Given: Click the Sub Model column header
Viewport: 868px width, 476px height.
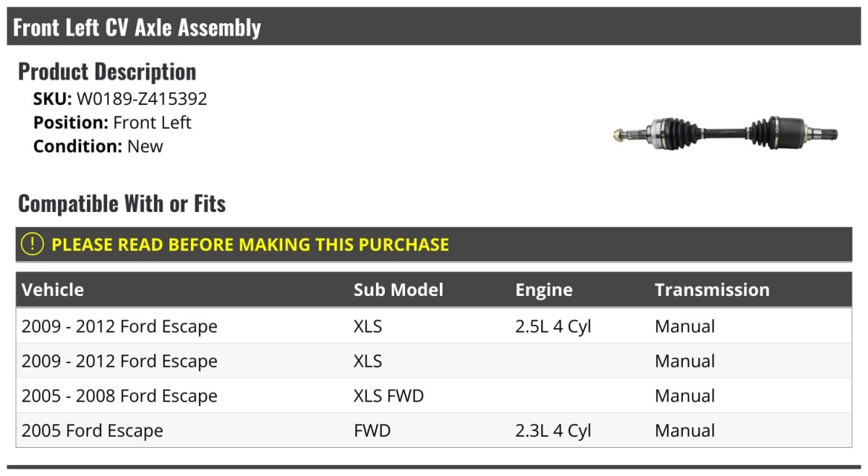Looking at the screenshot, I should [398, 290].
